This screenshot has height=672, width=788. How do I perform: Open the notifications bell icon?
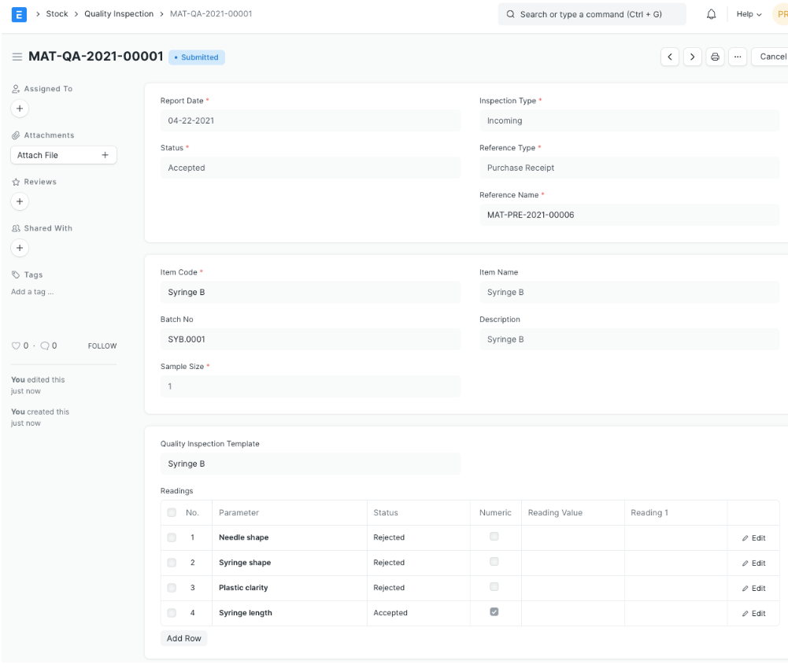pos(712,14)
